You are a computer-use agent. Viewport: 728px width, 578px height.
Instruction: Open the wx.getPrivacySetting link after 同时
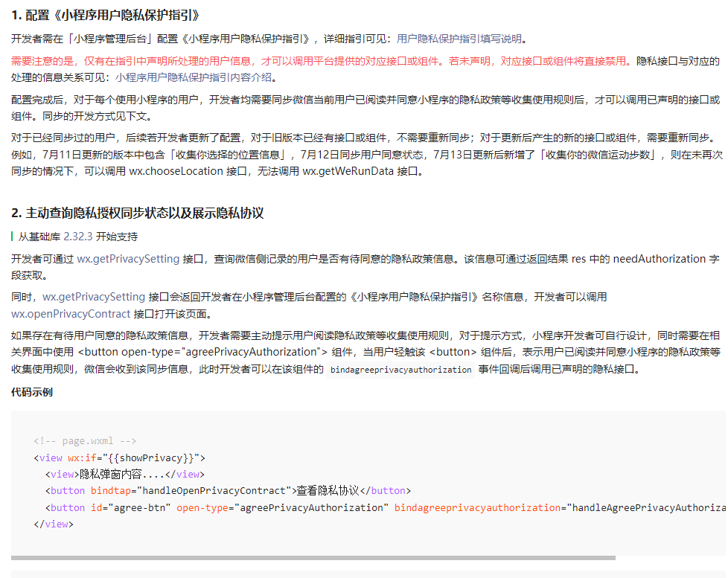pyautogui.click(x=94, y=297)
